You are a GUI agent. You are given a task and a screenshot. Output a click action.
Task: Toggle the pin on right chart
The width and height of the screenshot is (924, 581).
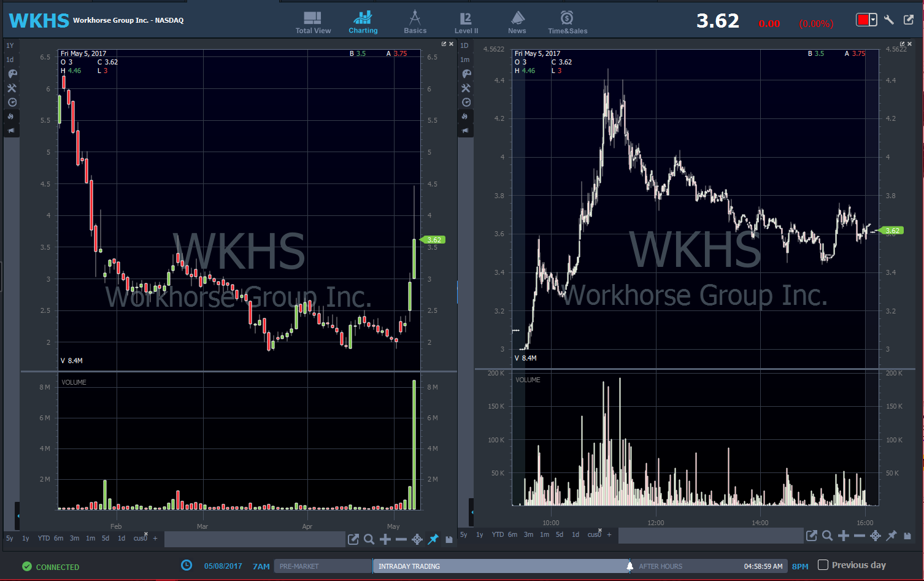click(x=891, y=536)
